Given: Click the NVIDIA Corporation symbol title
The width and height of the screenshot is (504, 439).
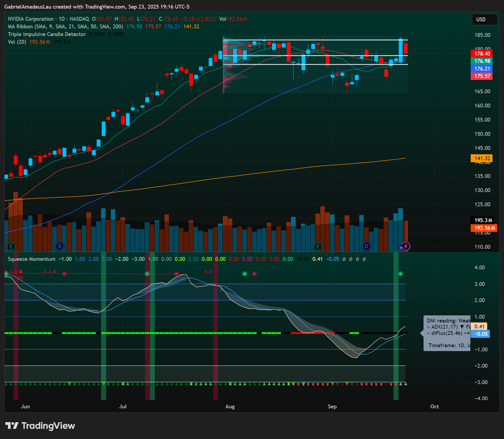Looking at the screenshot, I should point(31,19).
